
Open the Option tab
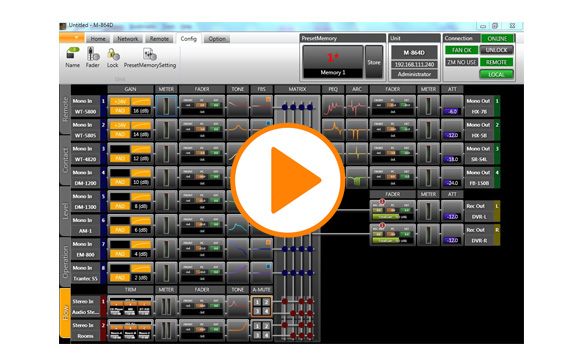coord(217,39)
